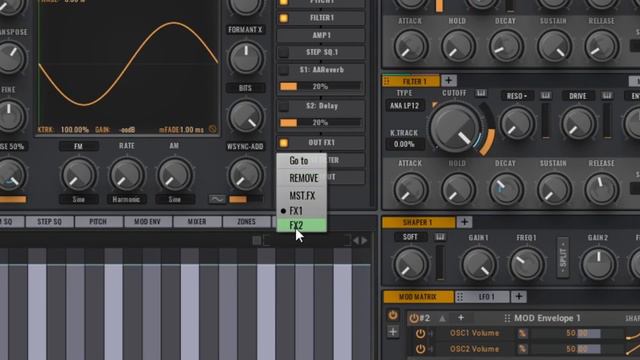The image size is (640, 360).
Task: Open the FM label dropdown
Action: pos(78,146)
